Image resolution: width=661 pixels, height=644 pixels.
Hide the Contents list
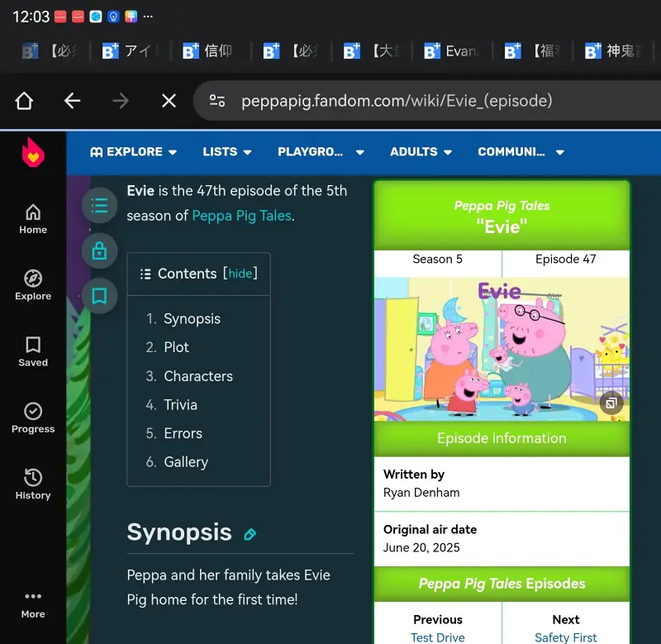(240, 274)
